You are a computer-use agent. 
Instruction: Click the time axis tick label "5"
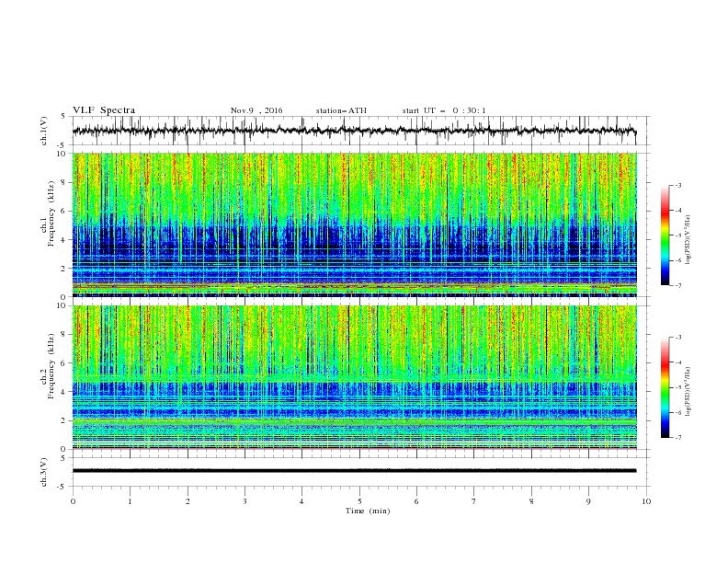click(359, 501)
